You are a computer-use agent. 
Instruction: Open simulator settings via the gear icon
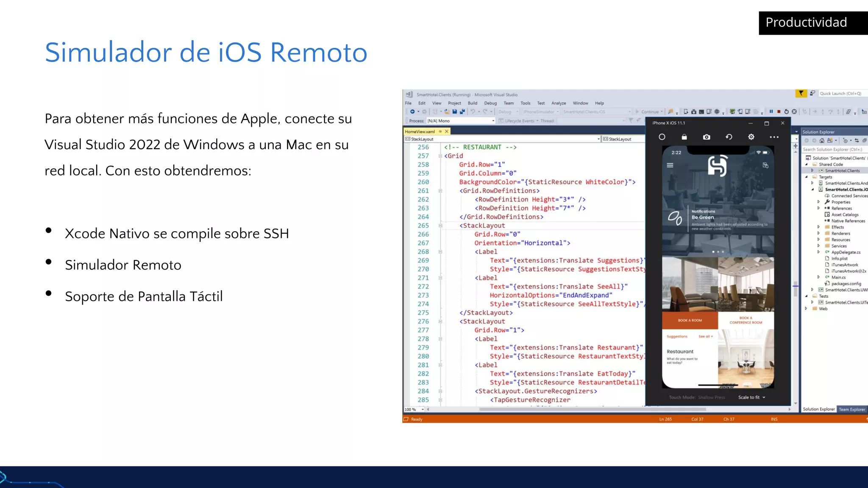(751, 137)
